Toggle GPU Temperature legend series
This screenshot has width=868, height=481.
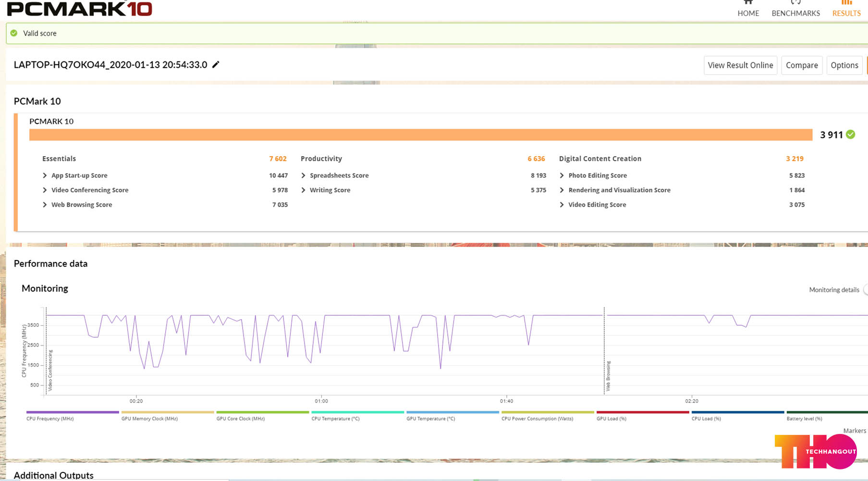click(453, 416)
